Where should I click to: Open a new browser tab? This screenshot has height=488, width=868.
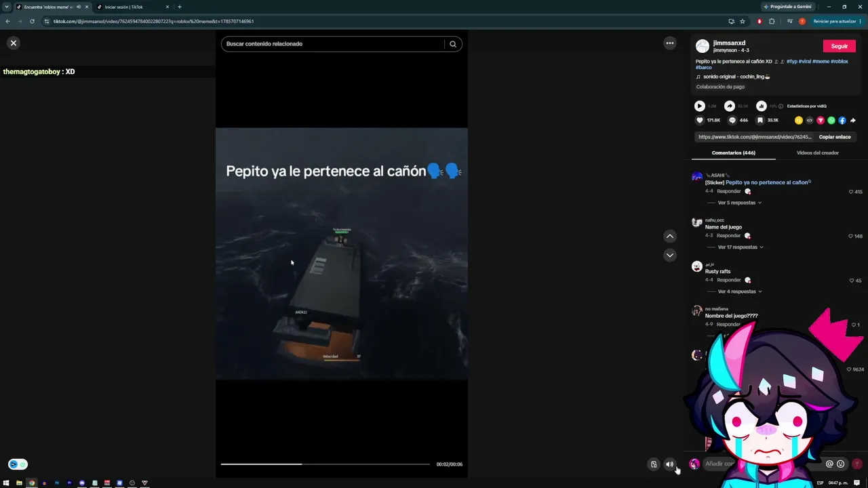[x=180, y=7]
